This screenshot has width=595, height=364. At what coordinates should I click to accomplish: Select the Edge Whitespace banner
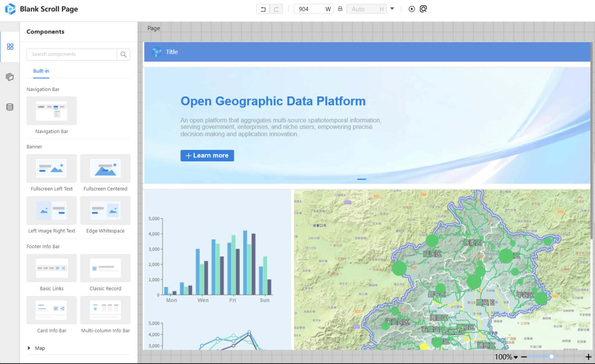click(x=105, y=210)
